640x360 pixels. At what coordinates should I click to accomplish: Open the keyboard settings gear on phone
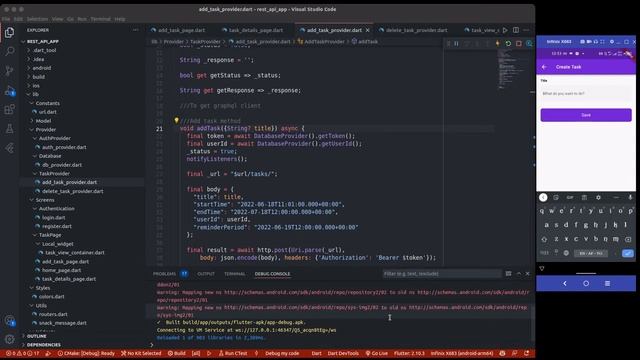tap(598, 198)
